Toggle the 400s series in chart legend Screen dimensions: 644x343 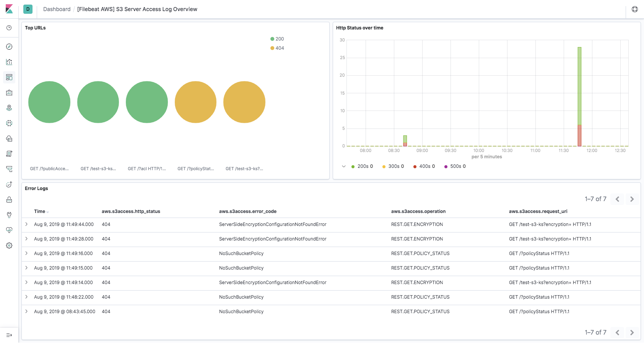click(x=424, y=166)
